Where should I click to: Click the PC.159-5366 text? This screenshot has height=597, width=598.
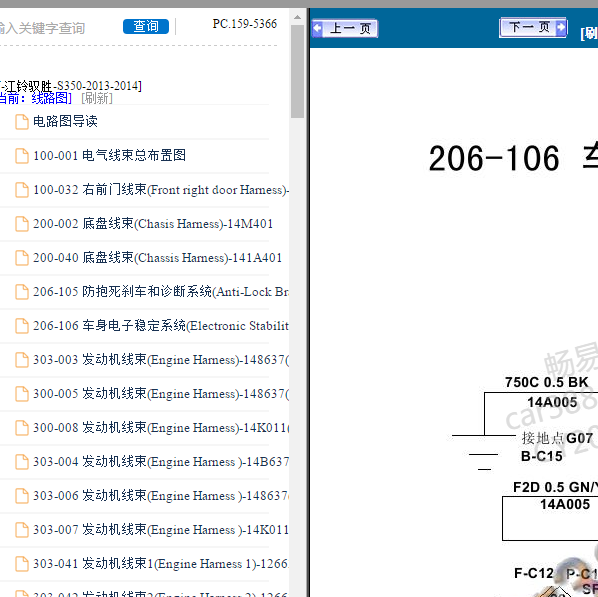[244, 24]
